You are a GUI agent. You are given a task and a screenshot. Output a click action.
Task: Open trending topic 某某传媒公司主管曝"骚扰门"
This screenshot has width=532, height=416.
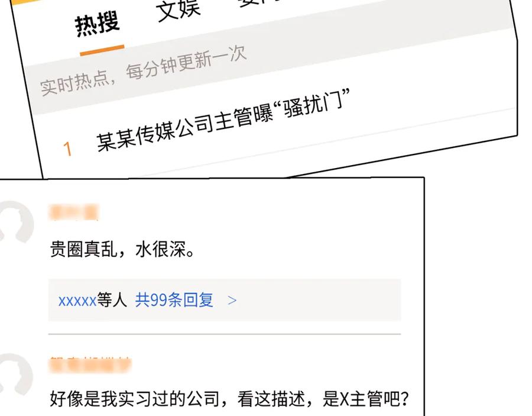pyautogui.click(x=223, y=120)
